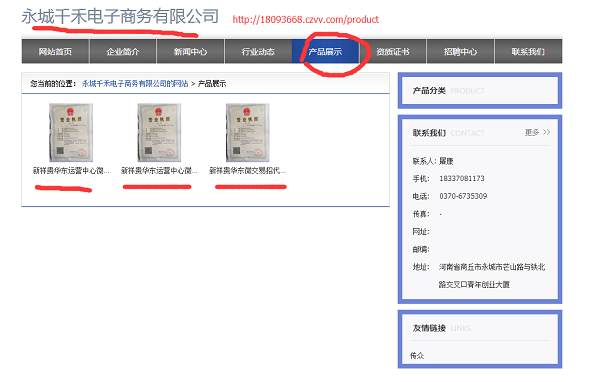Open the leftmost business license thumbnail

[x=71, y=132]
